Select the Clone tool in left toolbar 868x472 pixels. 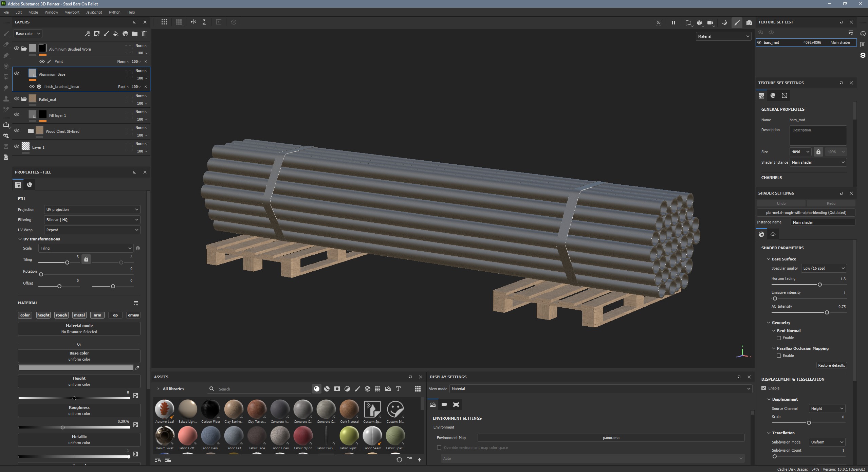pos(6,99)
